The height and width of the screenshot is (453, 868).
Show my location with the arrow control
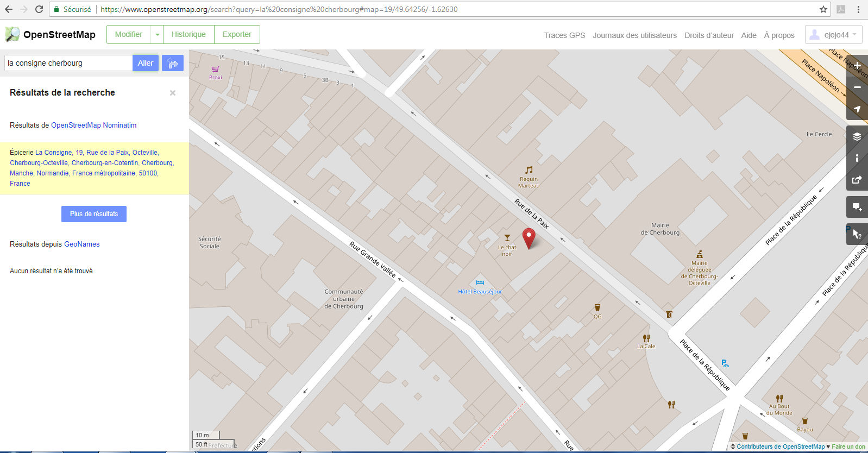pos(857,109)
